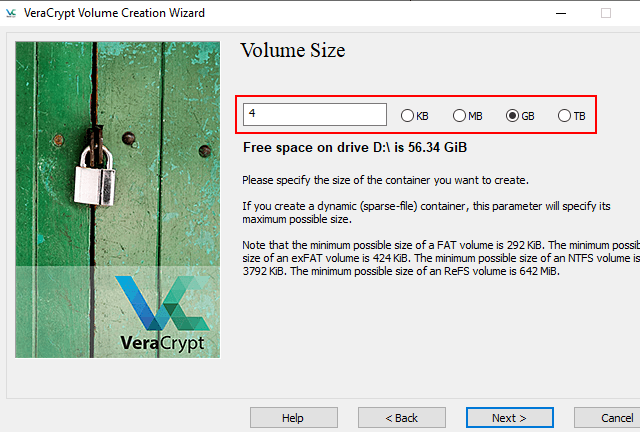Open the Help button
Viewport: 640px width, 432px height.
(x=294, y=418)
